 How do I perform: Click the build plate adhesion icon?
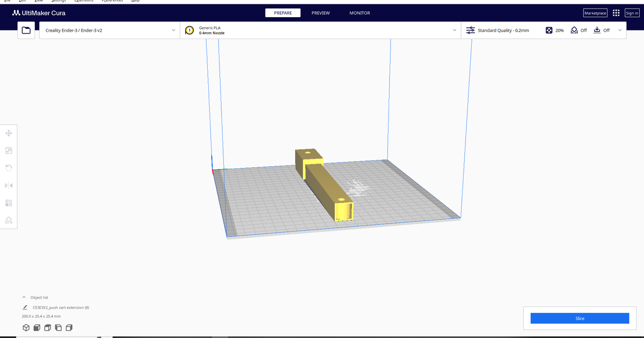click(x=597, y=31)
